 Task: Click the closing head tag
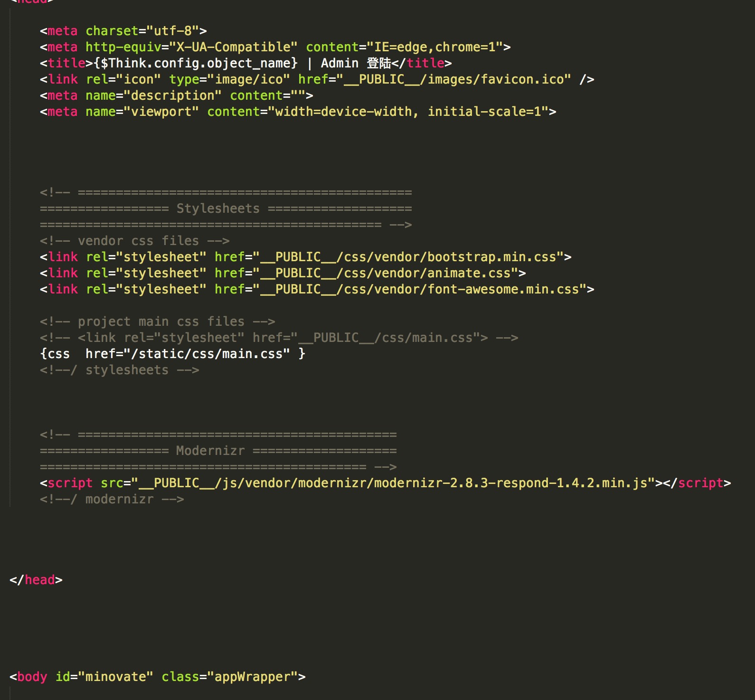[36, 580]
